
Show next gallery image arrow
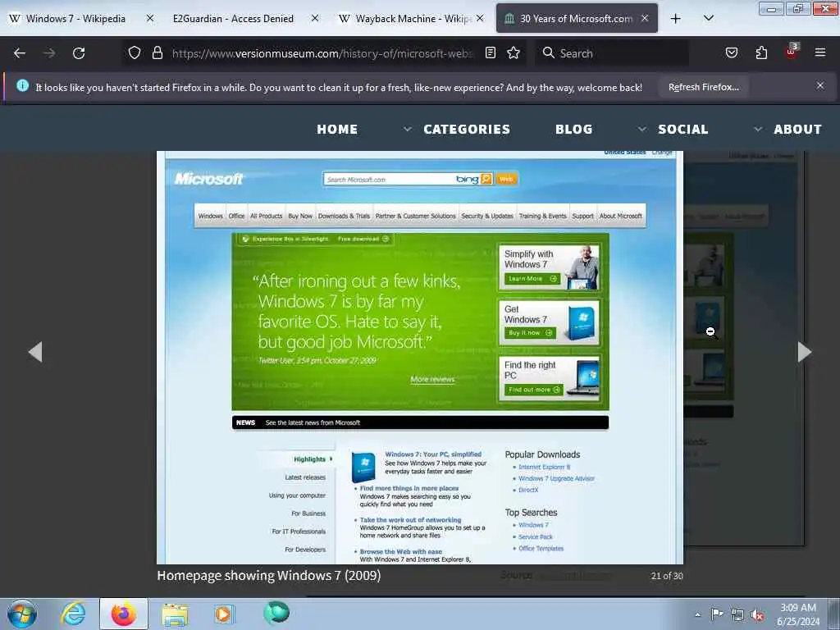coord(804,352)
